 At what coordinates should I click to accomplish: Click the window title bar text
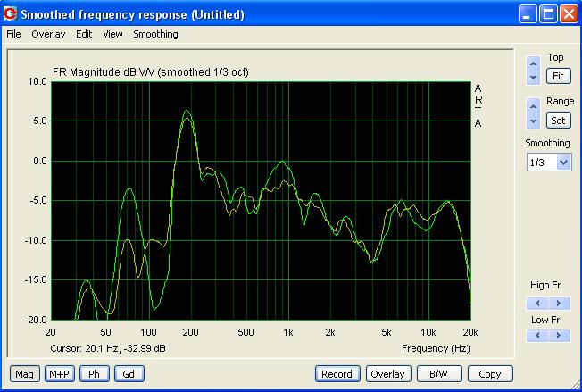coord(132,14)
